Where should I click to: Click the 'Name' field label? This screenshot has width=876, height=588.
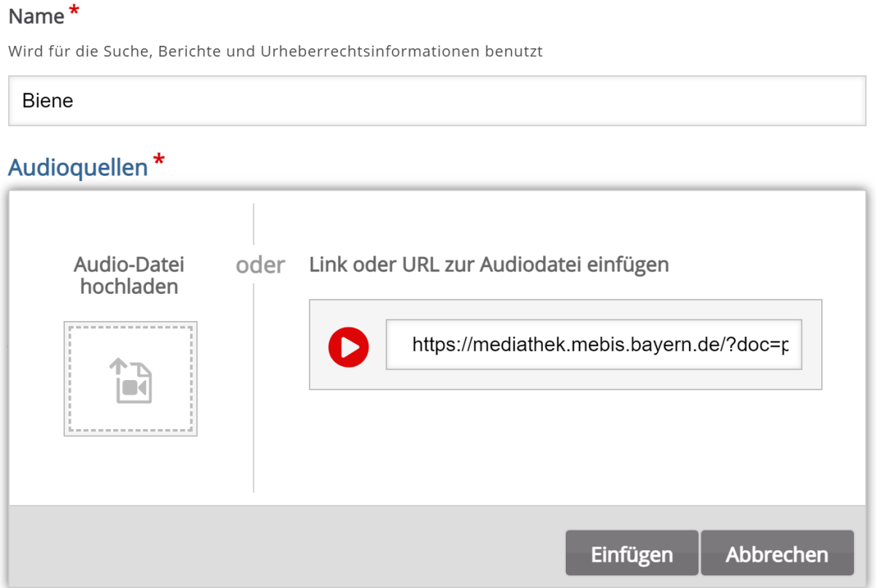click(x=36, y=16)
